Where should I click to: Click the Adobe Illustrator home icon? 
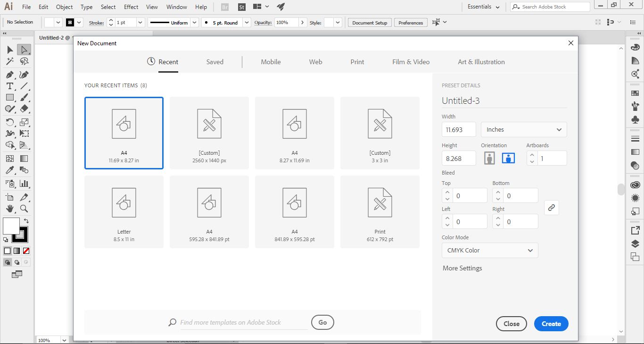(8, 7)
